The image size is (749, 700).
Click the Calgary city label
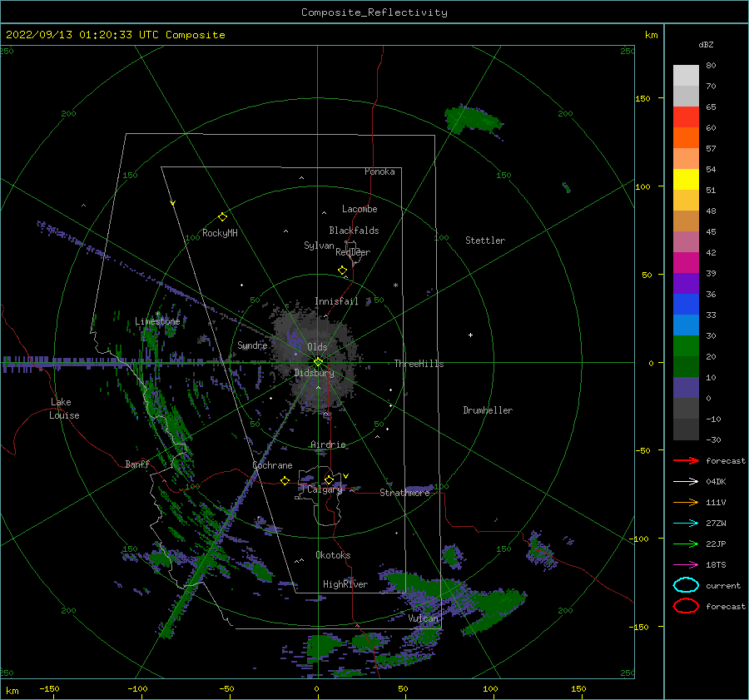325,489
